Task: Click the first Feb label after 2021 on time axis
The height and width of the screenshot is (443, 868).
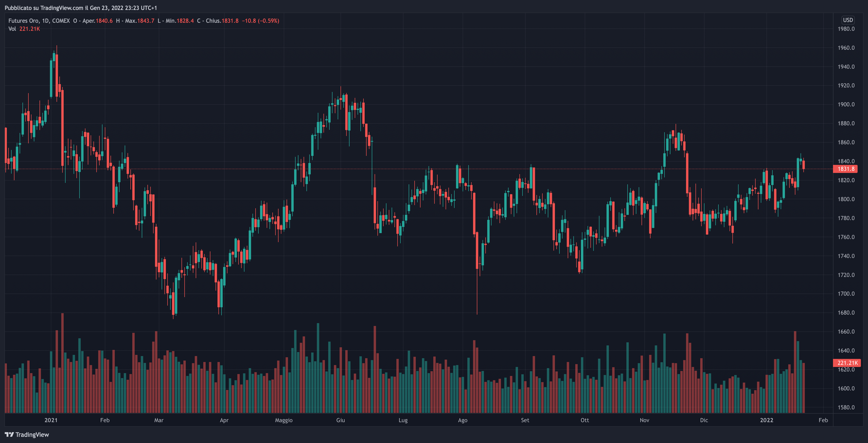Action: [x=105, y=420]
